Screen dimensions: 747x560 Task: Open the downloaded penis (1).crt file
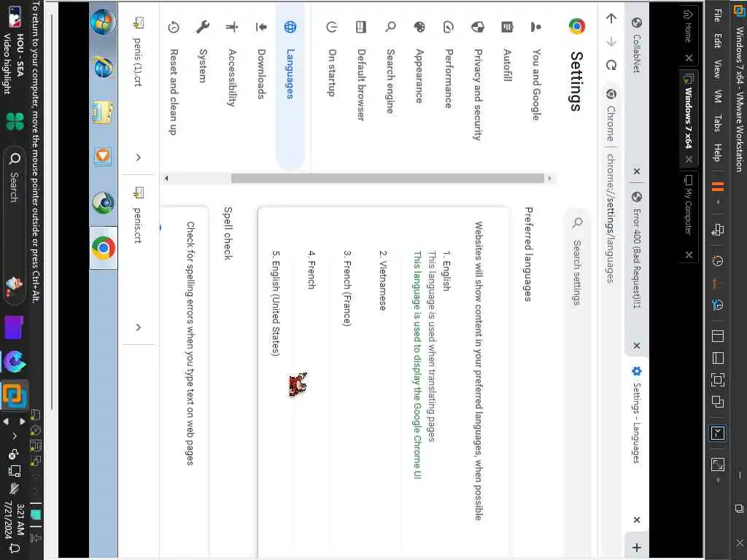coord(137,52)
